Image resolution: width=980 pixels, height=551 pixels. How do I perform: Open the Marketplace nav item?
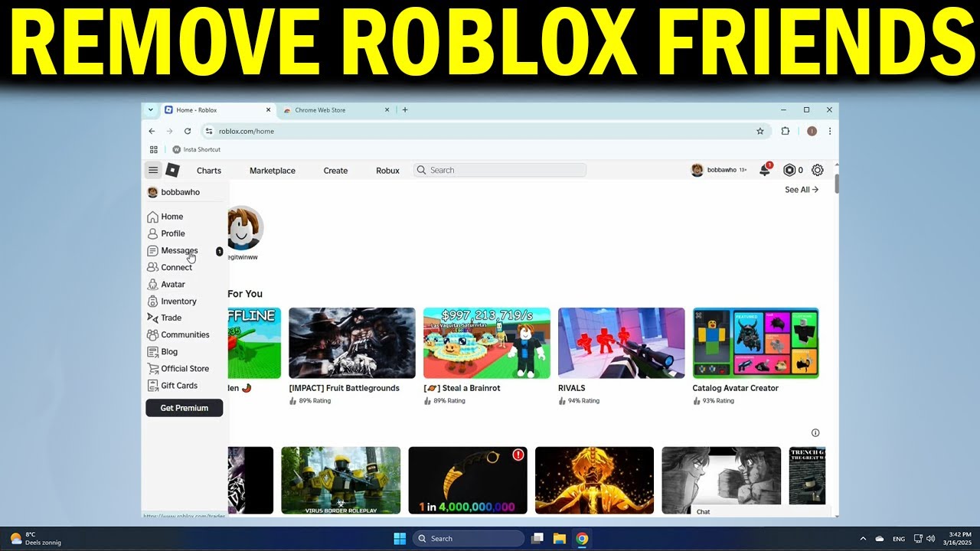pyautogui.click(x=273, y=171)
